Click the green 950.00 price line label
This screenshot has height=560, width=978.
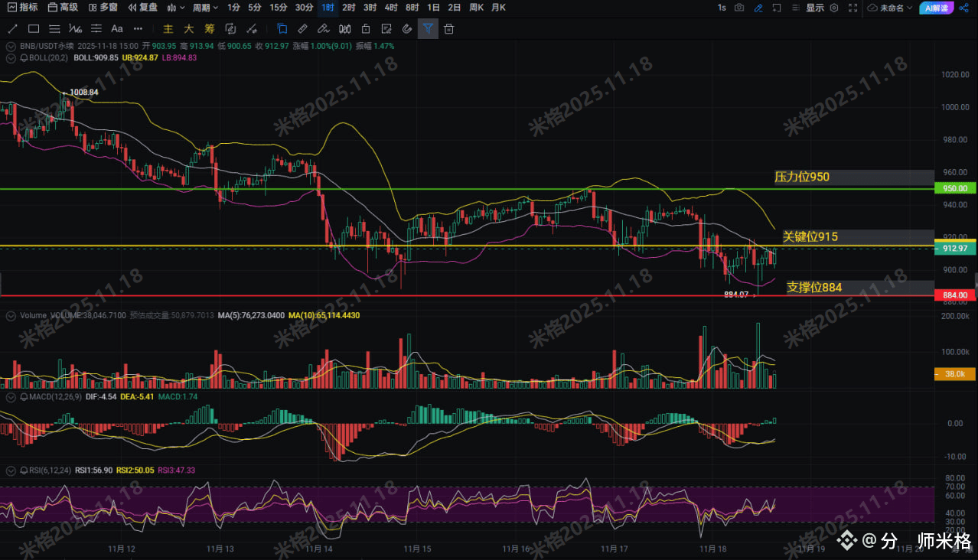pos(955,188)
